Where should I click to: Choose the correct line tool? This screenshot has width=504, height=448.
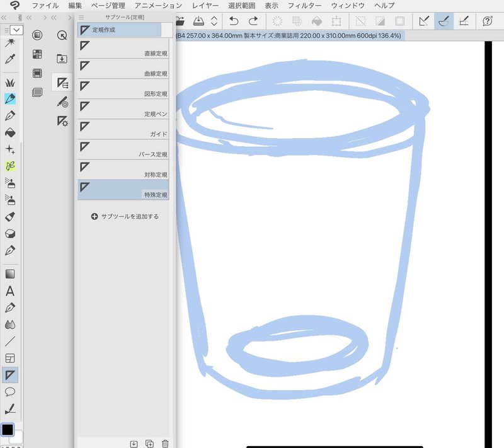click(10, 409)
